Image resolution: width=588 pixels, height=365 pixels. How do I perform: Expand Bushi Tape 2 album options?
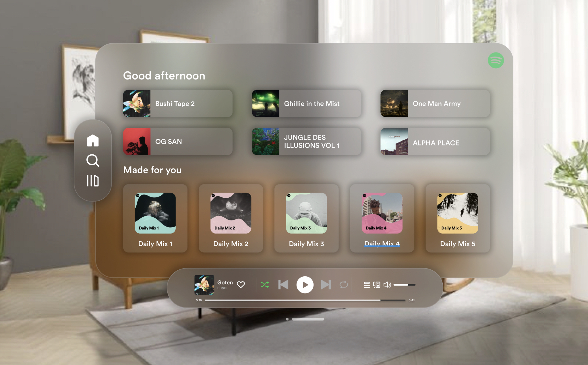click(177, 103)
